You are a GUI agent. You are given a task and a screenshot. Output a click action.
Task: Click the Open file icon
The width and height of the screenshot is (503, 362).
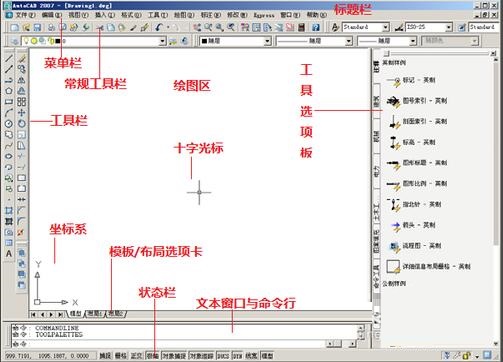coord(26,28)
